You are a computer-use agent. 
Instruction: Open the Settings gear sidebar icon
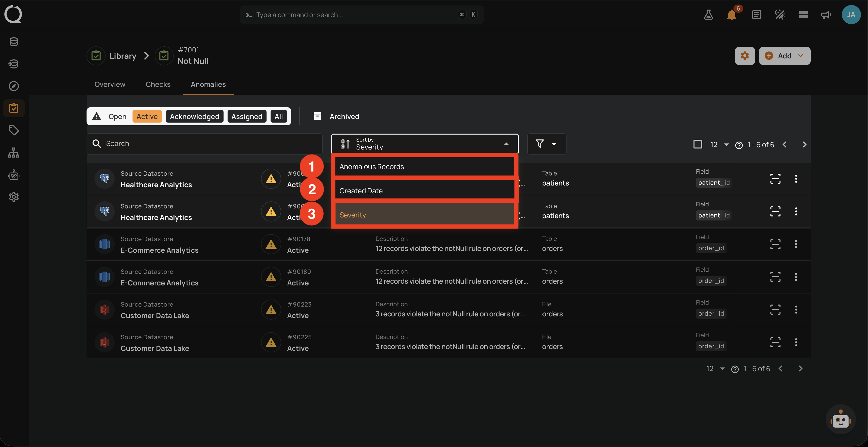pos(14,197)
